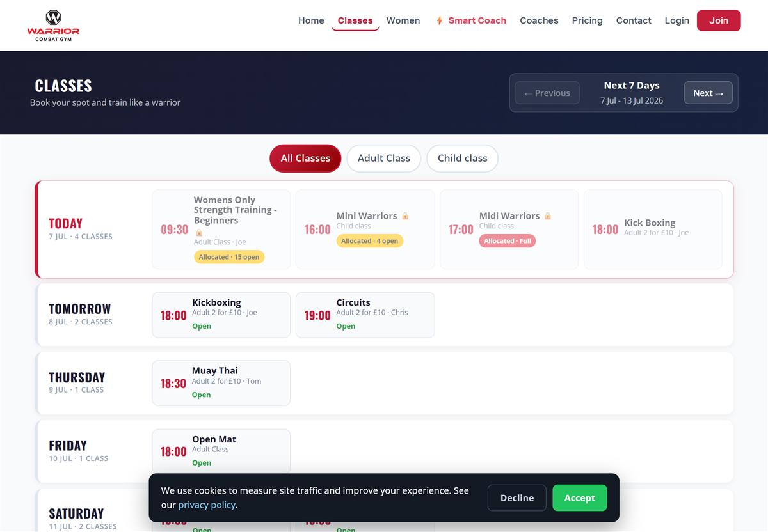Accept the cookies
This screenshot has height=532, width=768.
[580, 498]
